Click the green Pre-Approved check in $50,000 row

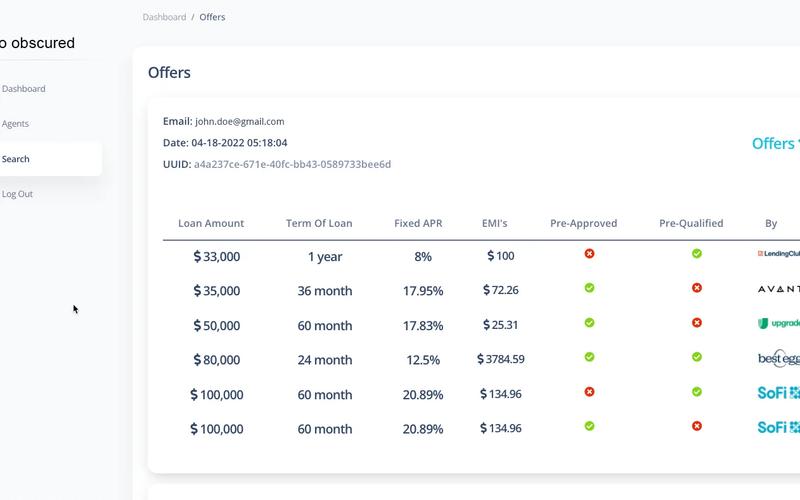(x=589, y=323)
